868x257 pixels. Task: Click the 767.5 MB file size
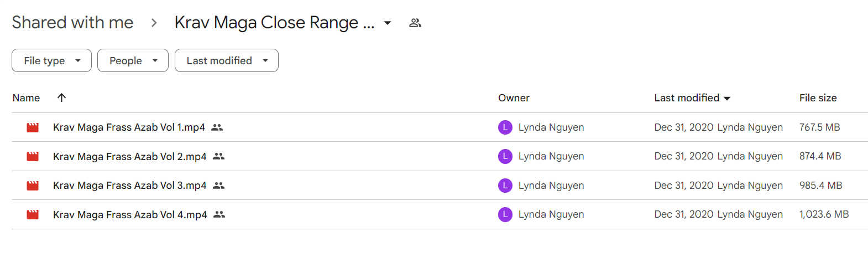[x=819, y=127]
